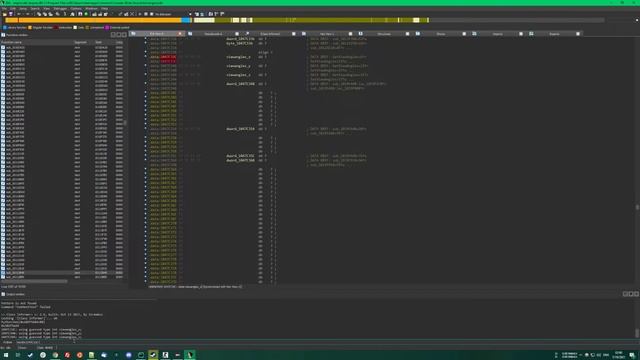
Task: Open the Debugger menu
Action: tap(60, 8)
